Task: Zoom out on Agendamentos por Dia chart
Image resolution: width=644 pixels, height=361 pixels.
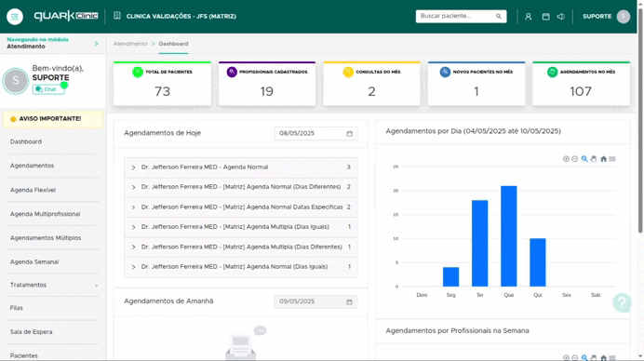Action: pyautogui.click(x=574, y=159)
